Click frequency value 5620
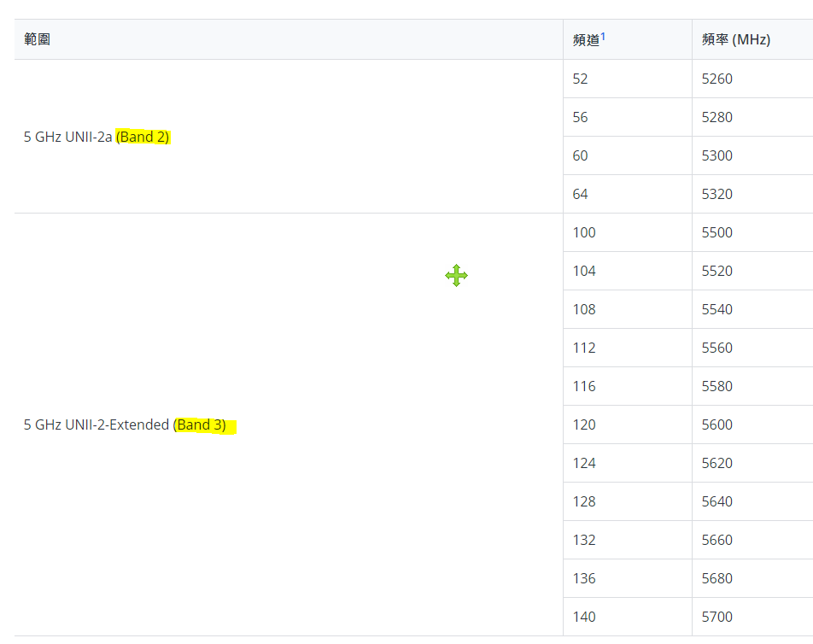Image resolution: width=813 pixels, height=644 pixels. (x=717, y=463)
